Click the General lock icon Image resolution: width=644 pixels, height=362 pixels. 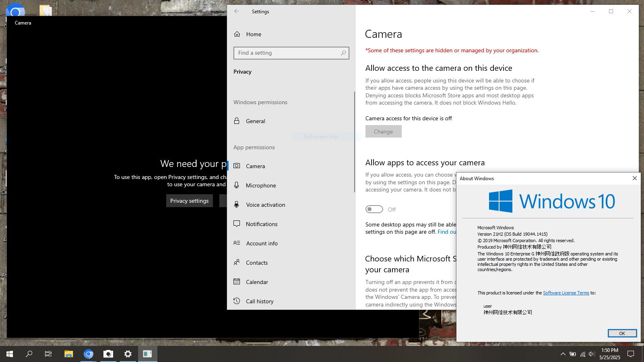pyautogui.click(x=237, y=121)
